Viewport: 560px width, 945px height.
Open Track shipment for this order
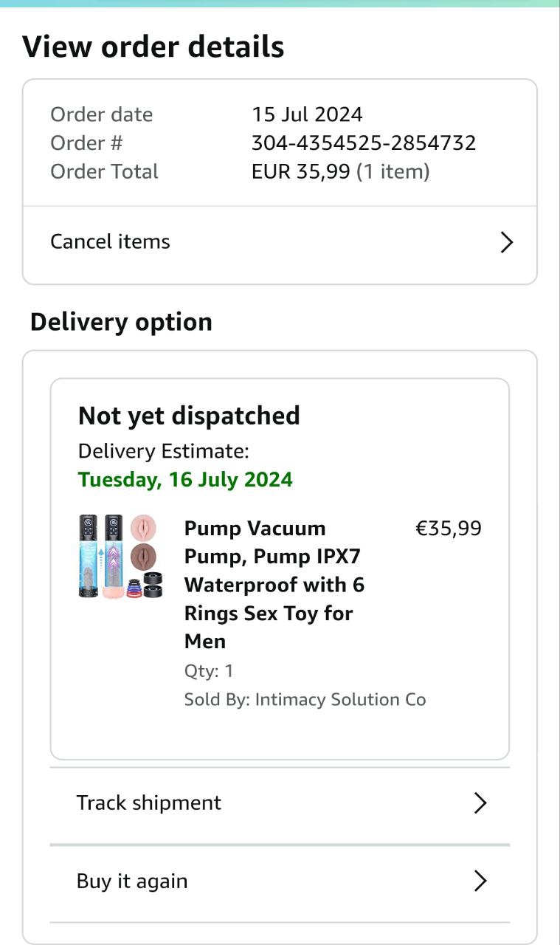click(149, 803)
